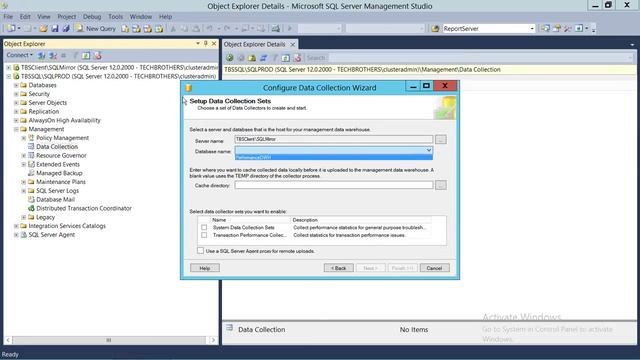Expand the Databases node
The width and height of the screenshot is (640, 360).
tap(16, 85)
